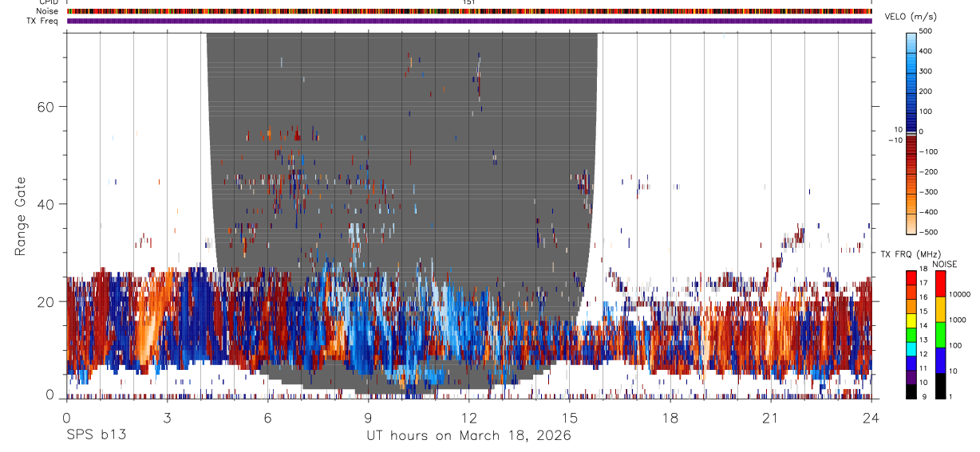Viewport: 980px width, 452px height.
Task: Click the positive 100 label on velocity scale
Action: [926, 112]
